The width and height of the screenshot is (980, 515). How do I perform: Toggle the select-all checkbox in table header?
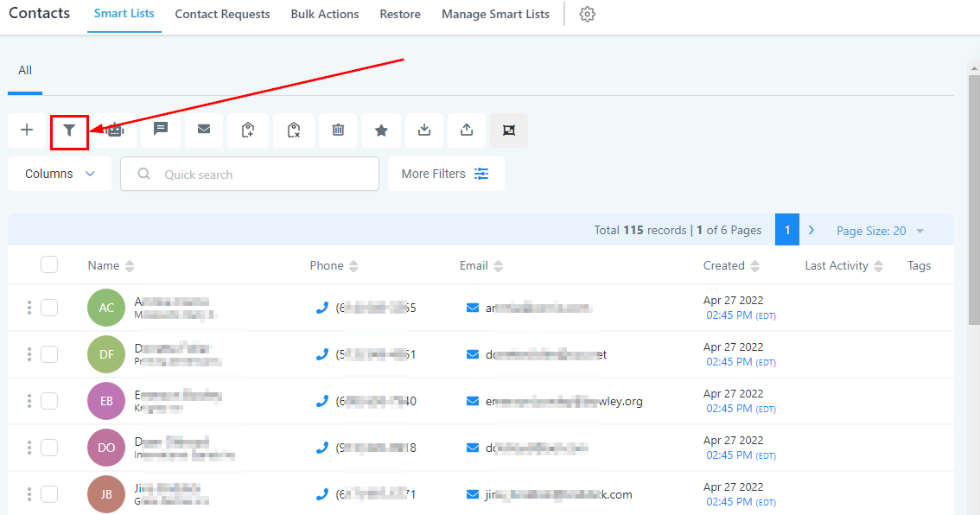pyautogui.click(x=49, y=265)
